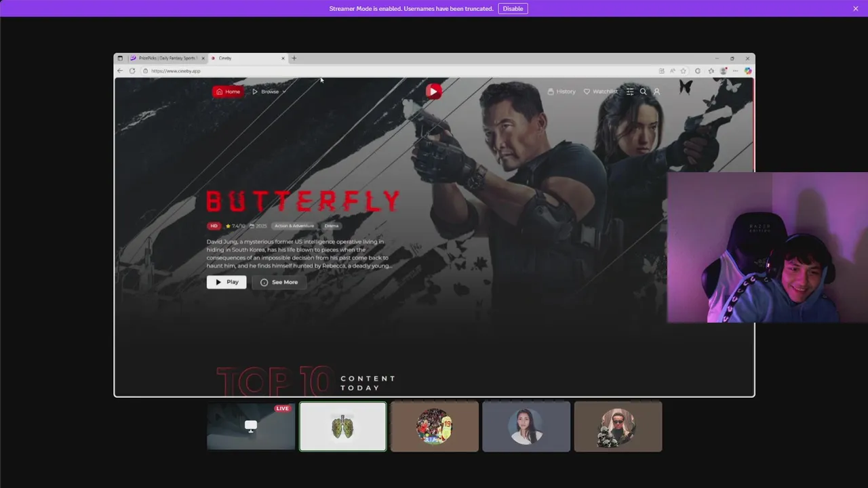Click the site info lock icon

[145, 70]
